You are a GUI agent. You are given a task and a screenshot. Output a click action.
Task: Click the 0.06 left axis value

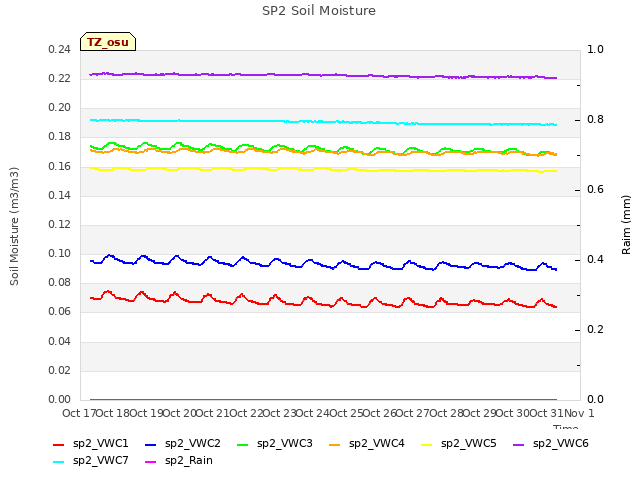pyautogui.click(x=60, y=311)
